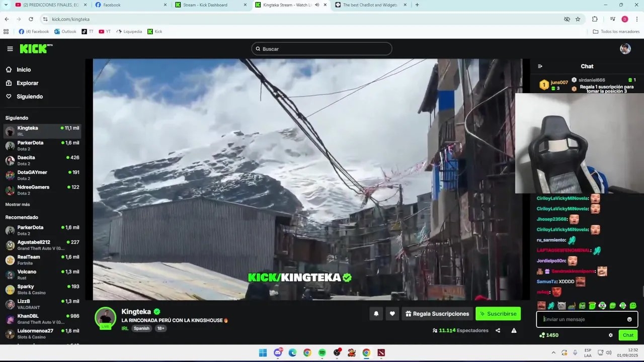Send message with green Chat button
Screen dimensions: 644x362
pos(628,335)
